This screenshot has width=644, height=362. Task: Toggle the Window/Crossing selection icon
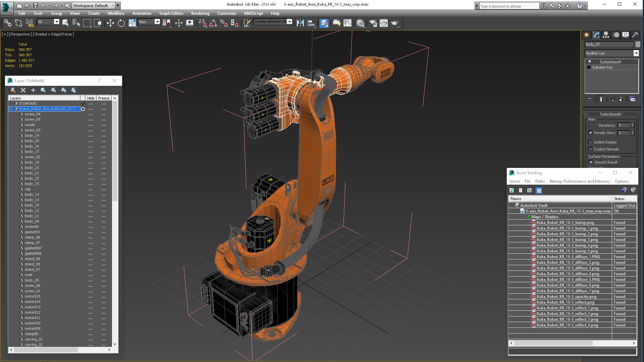[98, 23]
